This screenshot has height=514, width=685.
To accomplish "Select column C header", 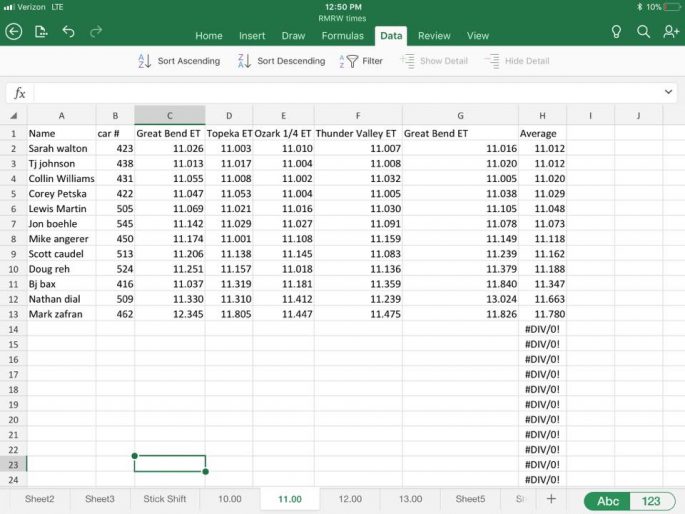I will [x=169, y=115].
